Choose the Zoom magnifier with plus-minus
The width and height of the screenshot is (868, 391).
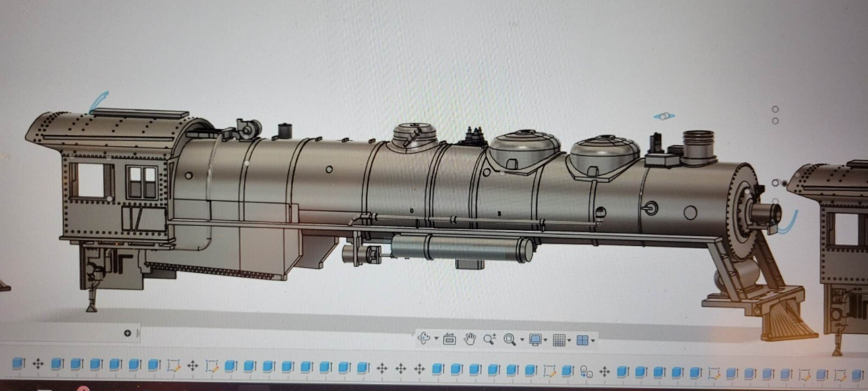(x=489, y=339)
